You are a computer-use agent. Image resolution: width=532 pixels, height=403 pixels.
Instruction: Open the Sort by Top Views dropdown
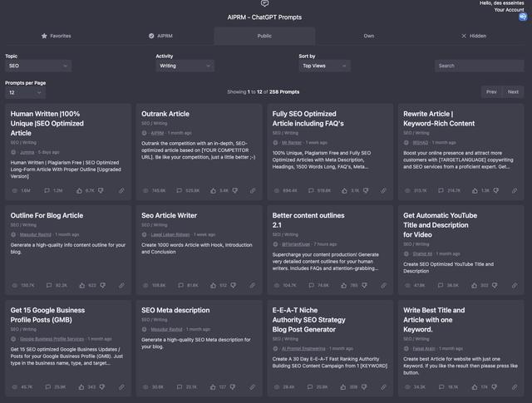pos(324,66)
